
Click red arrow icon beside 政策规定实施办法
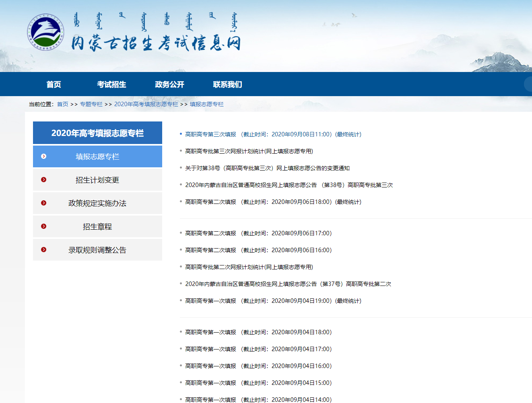[x=43, y=203]
